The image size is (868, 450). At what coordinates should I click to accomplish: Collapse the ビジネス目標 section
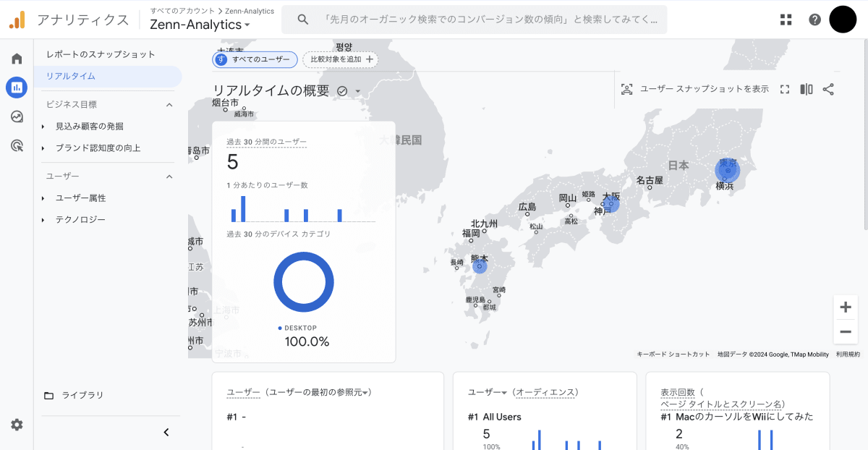169,104
